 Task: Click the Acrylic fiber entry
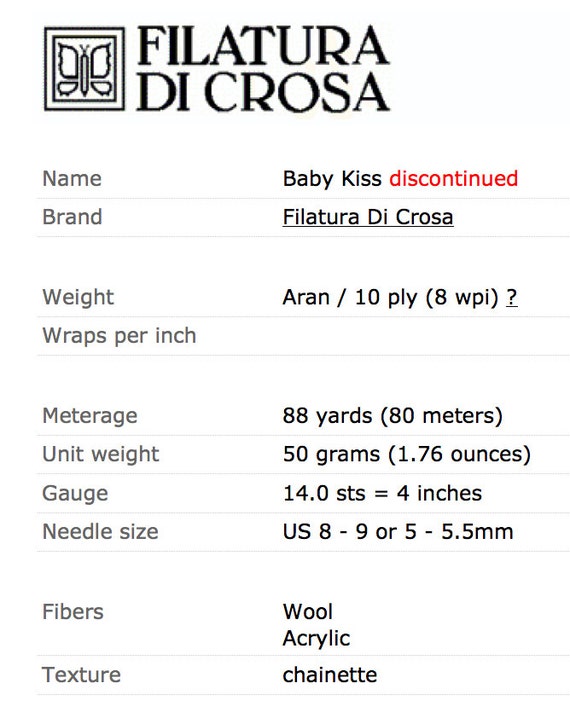tap(316, 638)
